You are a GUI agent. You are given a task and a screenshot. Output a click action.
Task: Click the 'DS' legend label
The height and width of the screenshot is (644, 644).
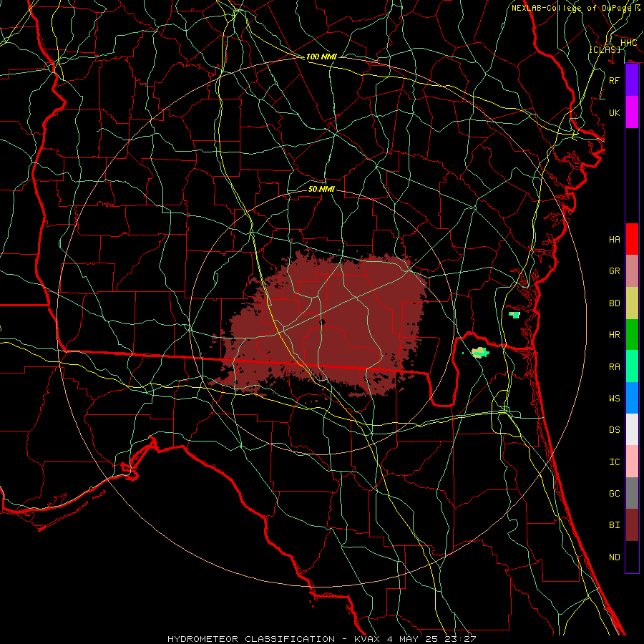[615, 430]
